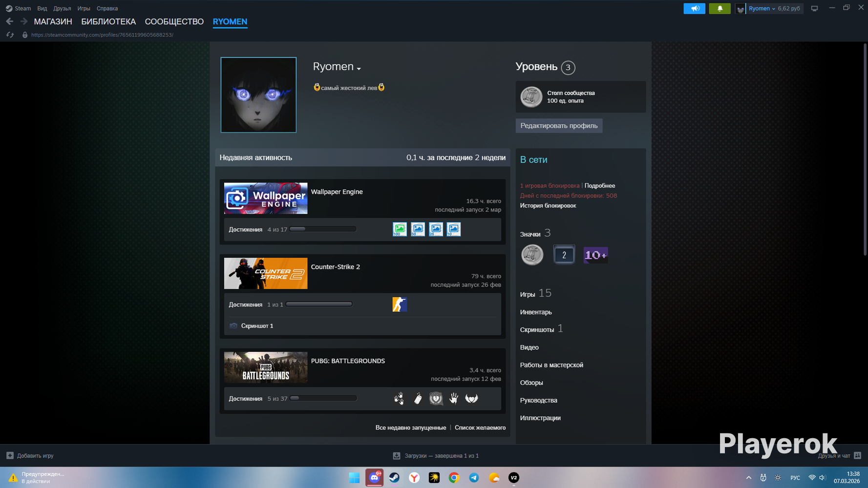Screen dimensions: 868x488
Task: Click the padlock icon beside the URL
Action: (25, 35)
